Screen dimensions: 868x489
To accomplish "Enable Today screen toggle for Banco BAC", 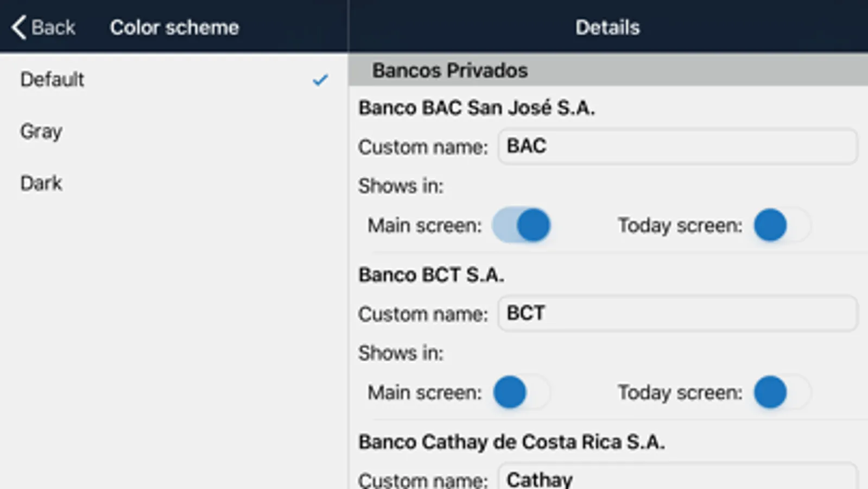I will point(782,225).
